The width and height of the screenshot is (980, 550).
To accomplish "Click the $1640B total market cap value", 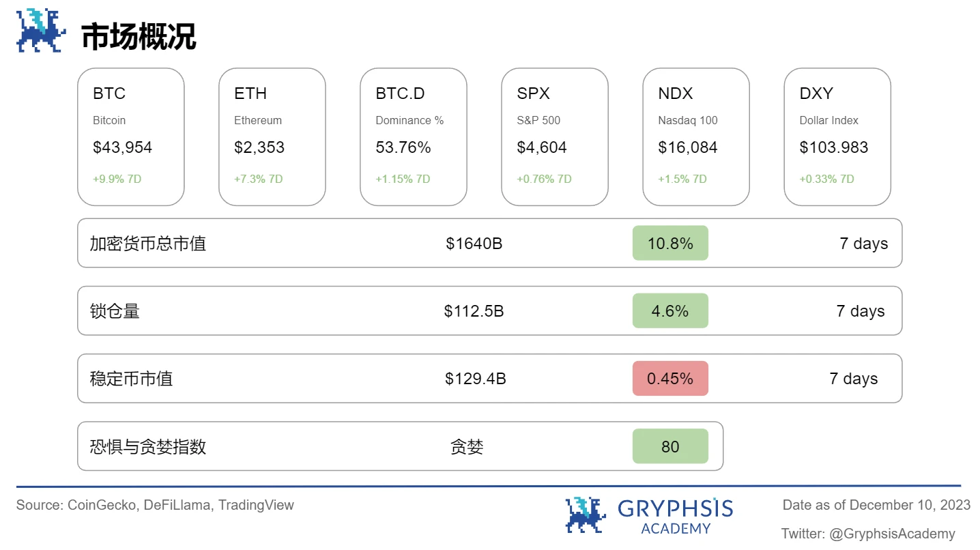I will (474, 244).
